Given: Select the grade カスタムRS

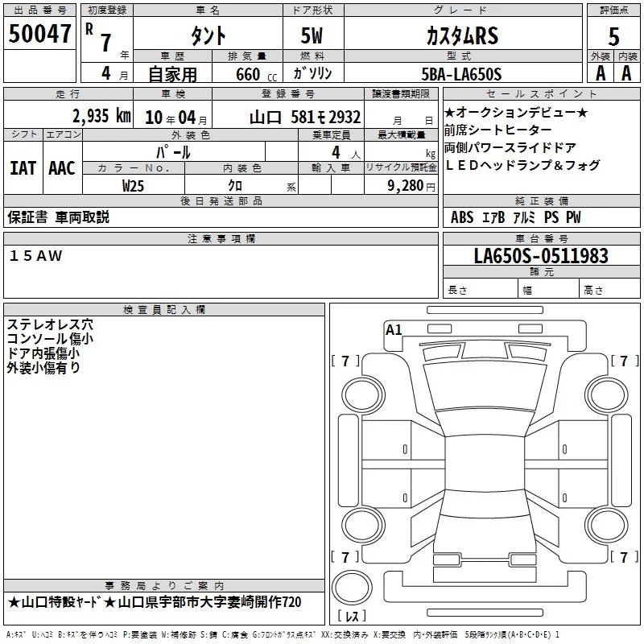Looking at the screenshot, I should click(462, 35).
